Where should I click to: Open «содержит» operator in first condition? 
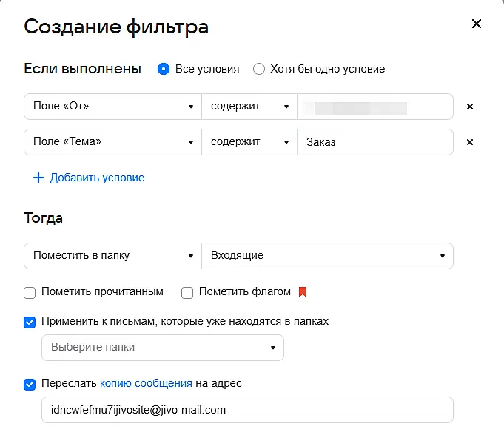coord(249,107)
